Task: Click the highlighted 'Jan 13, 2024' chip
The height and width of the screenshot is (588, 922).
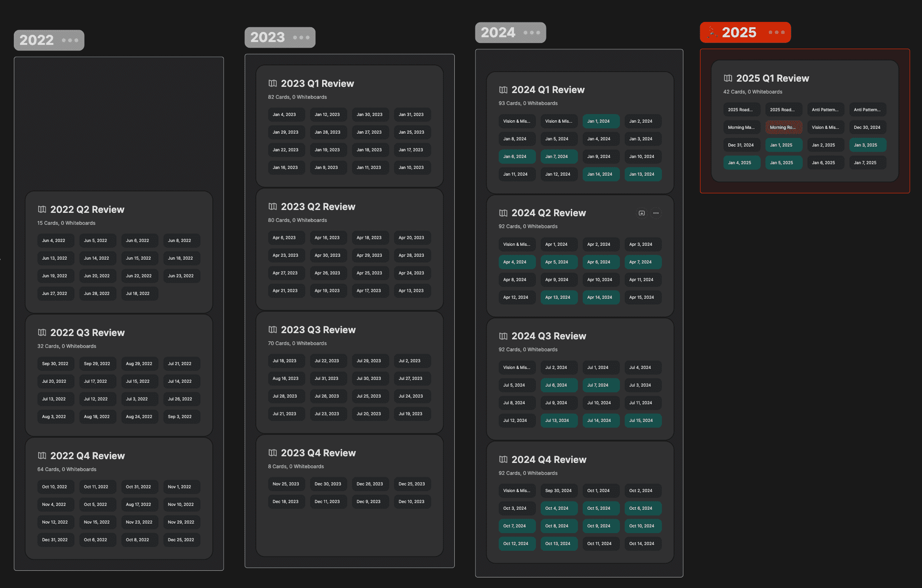Action: tap(643, 174)
